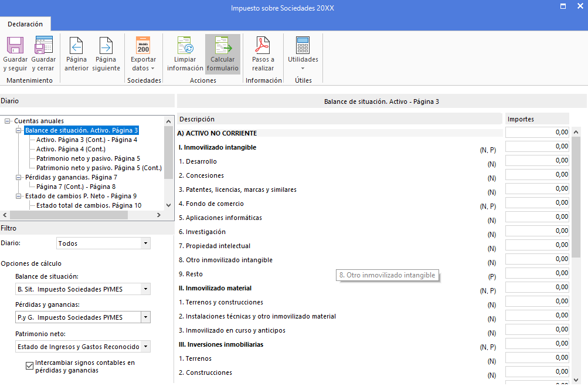The height and width of the screenshot is (386, 588).
Task: Select the Cuentas anuales root item
Action: point(39,121)
